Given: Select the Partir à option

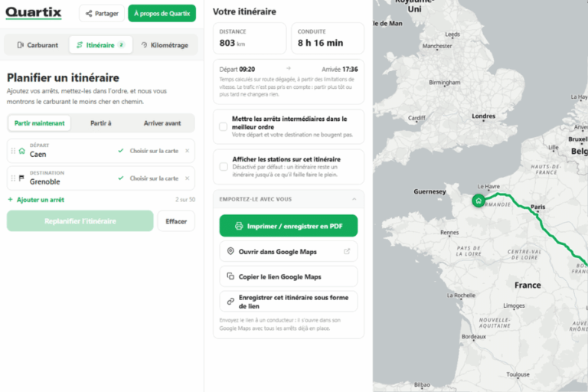Looking at the screenshot, I should [101, 123].
